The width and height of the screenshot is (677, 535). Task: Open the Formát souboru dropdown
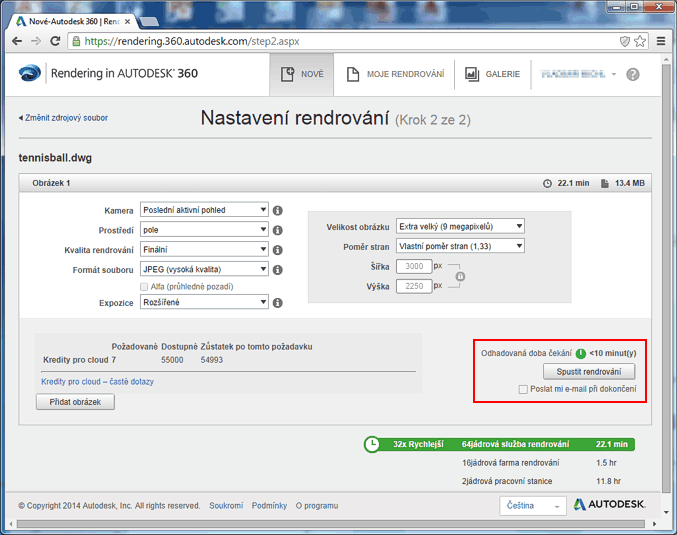coord(204,269)
